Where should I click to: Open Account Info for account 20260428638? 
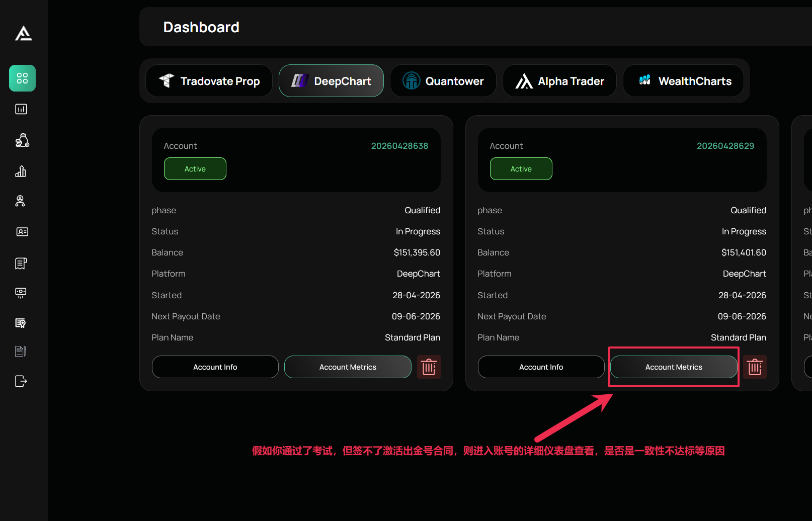[x=215, y=367]
